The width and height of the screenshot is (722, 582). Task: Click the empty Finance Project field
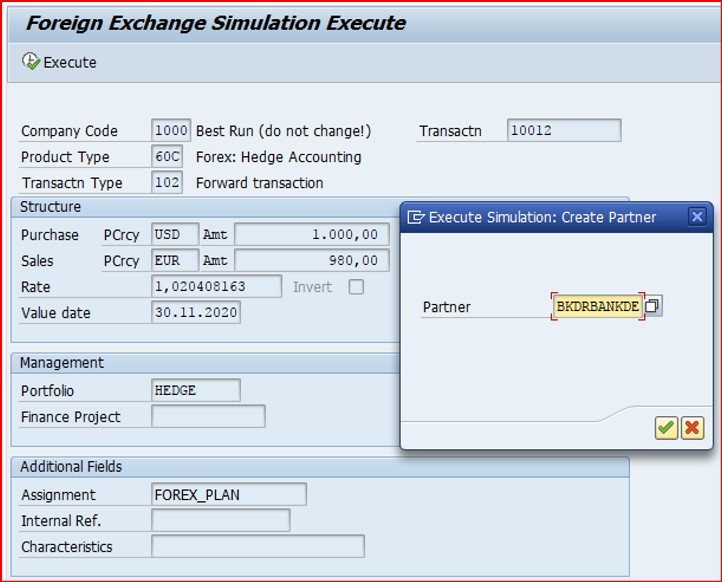coord(208,416)
